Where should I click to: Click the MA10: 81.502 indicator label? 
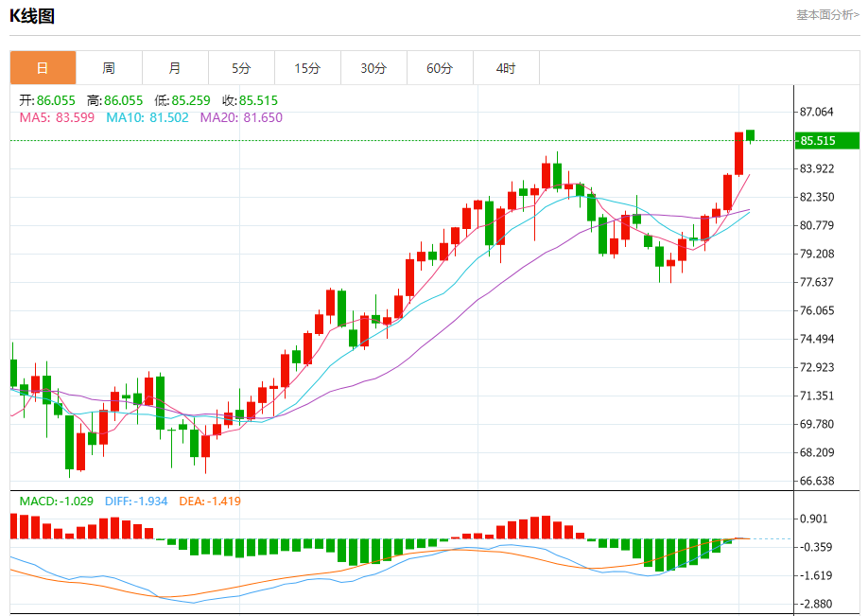pos(148,117)
